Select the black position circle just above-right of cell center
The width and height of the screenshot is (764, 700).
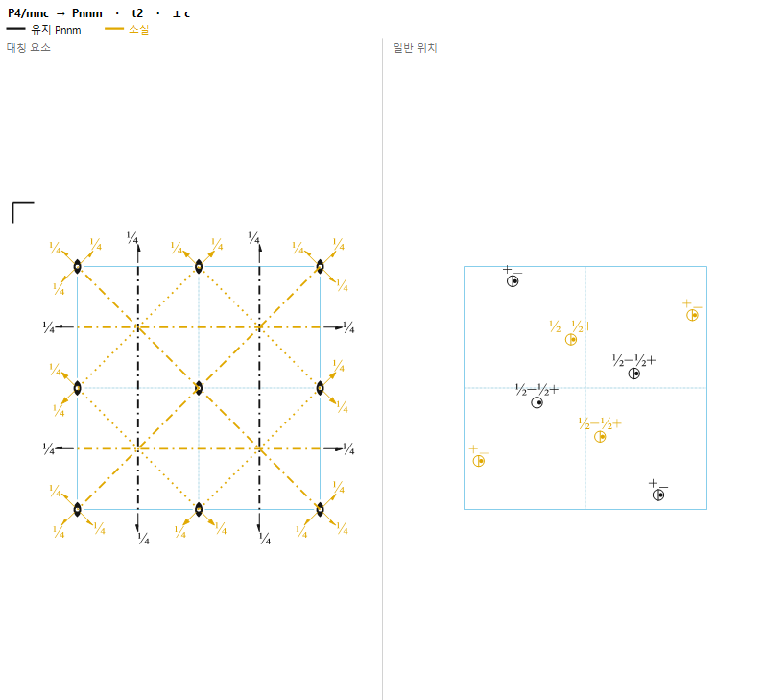pyautogui.click(x=633, y=374)
